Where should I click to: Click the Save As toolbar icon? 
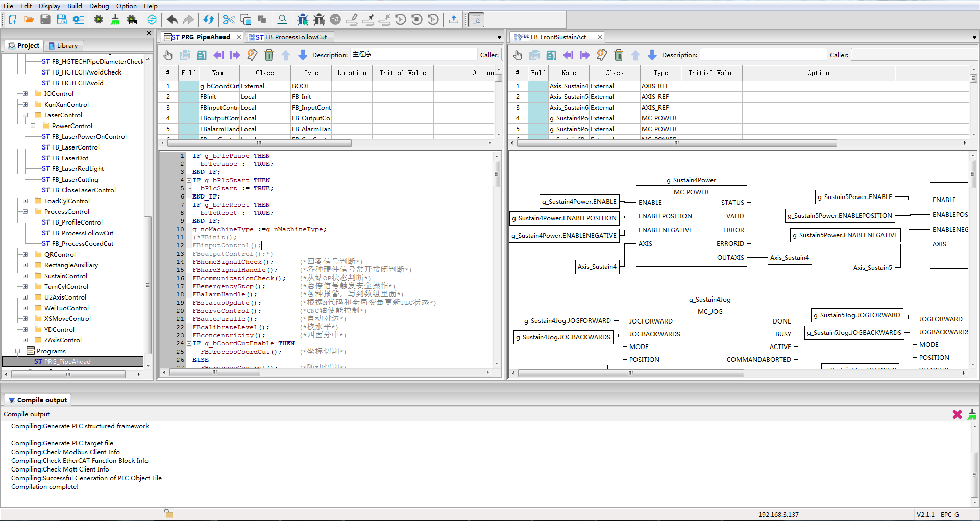tap(62, 20)
